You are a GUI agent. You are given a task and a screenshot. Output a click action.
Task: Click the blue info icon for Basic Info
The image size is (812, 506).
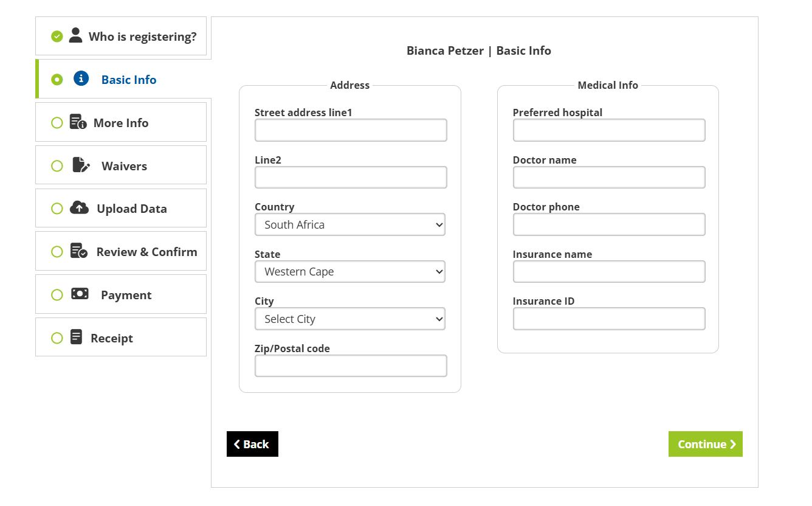[x=81, y=78]
